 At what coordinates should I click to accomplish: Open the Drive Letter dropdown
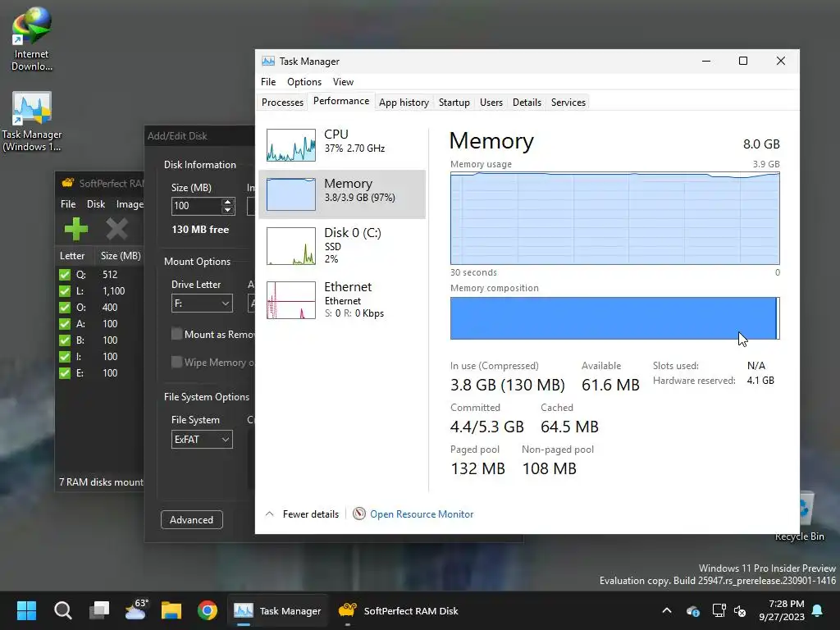click(x=202, y=304)
